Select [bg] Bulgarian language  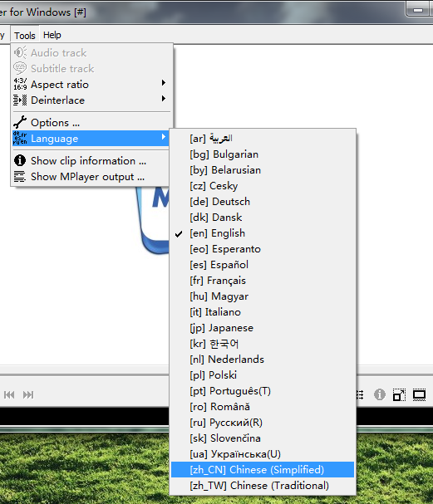coord(263,154)
